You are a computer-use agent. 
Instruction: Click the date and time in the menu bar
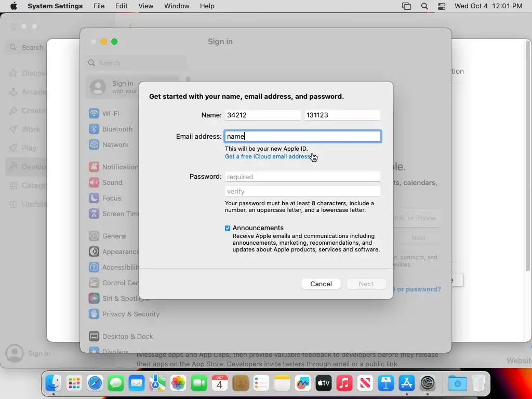click(x=488, y=6)
